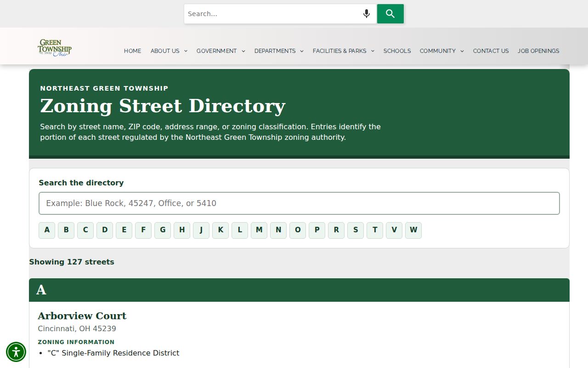Click the microphone voice search icon

[x=366, y=14]
